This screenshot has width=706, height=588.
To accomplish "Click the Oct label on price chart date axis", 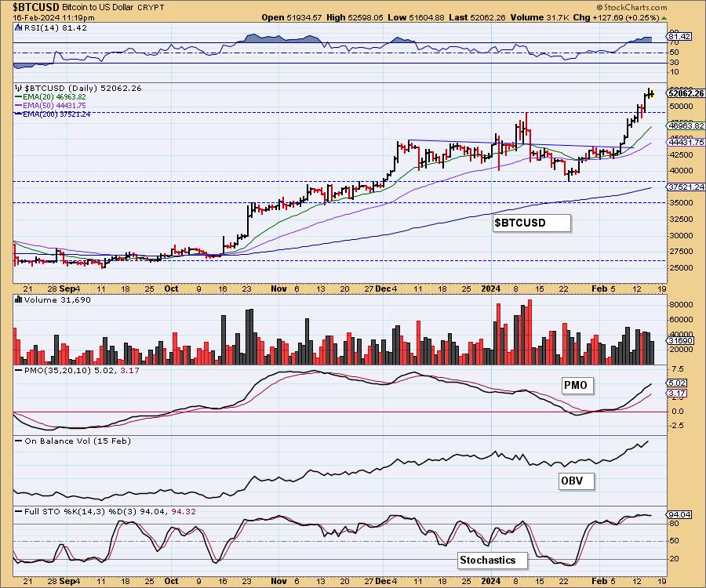I will (171, 289).
